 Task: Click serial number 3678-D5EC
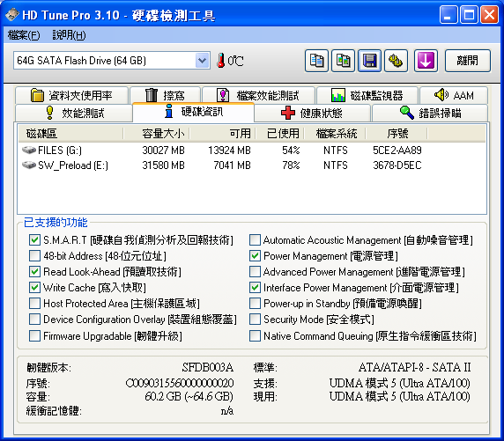[397, 165]
